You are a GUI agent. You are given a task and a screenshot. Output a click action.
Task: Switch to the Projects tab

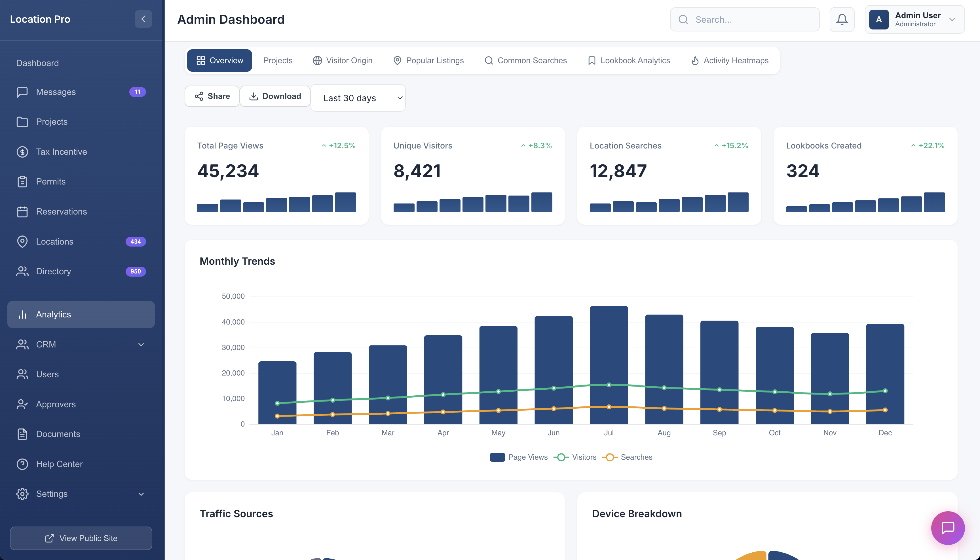[278, 60]
